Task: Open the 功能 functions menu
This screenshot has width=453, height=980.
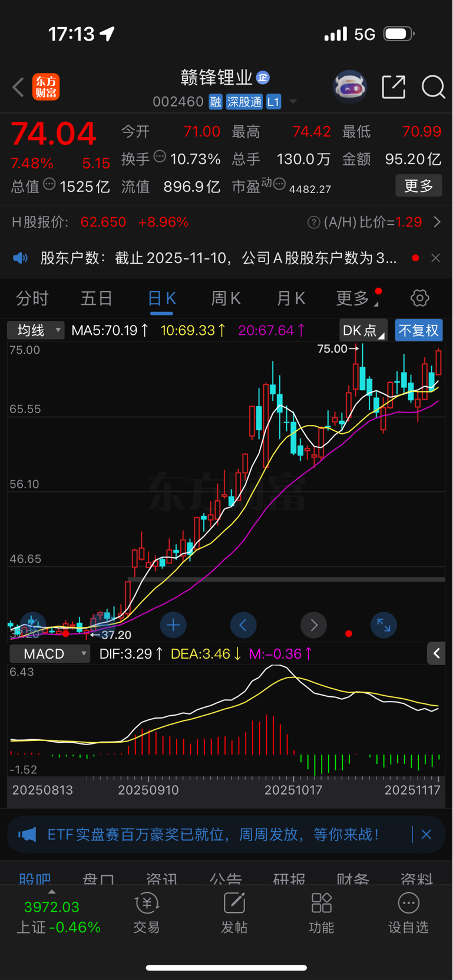Action: click(321, 913)
